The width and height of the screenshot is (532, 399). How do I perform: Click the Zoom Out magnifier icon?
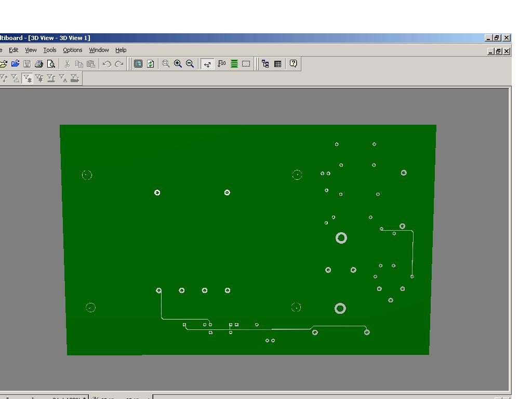click(x=190, y=64)
